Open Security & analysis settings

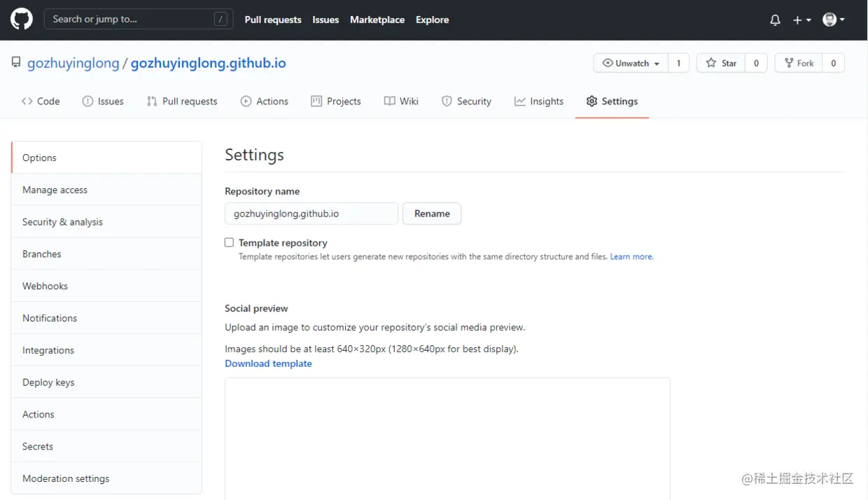[x=106, y=222]
